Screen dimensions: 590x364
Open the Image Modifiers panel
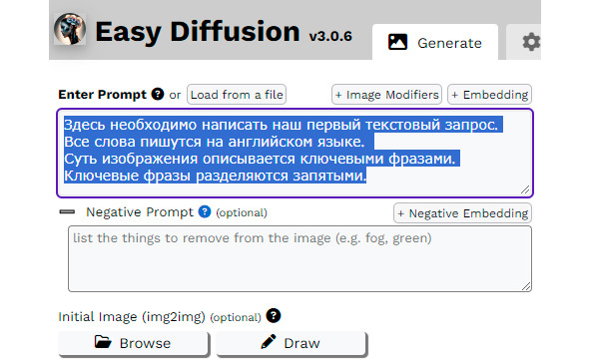tap(386, 95)
